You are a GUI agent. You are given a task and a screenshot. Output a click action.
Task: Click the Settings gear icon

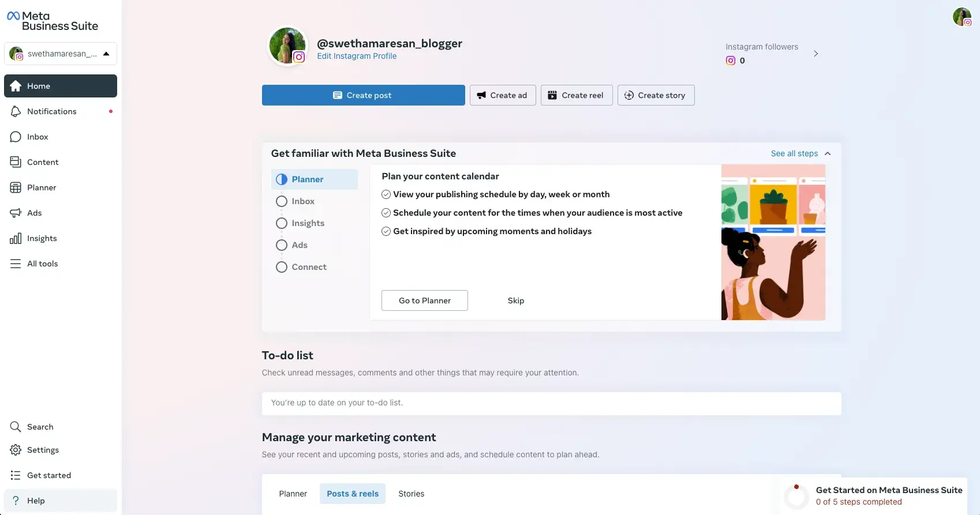pyautogui.click(x=16, y=450)
